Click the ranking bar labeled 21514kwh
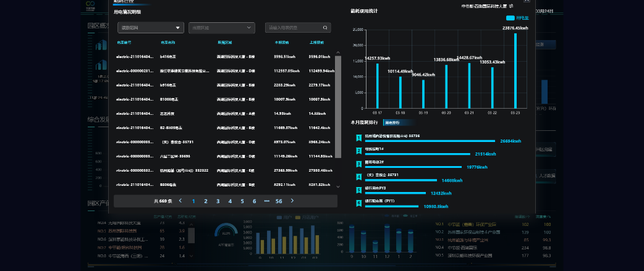This screenshot has width=644, height=271. pos(417,154)
